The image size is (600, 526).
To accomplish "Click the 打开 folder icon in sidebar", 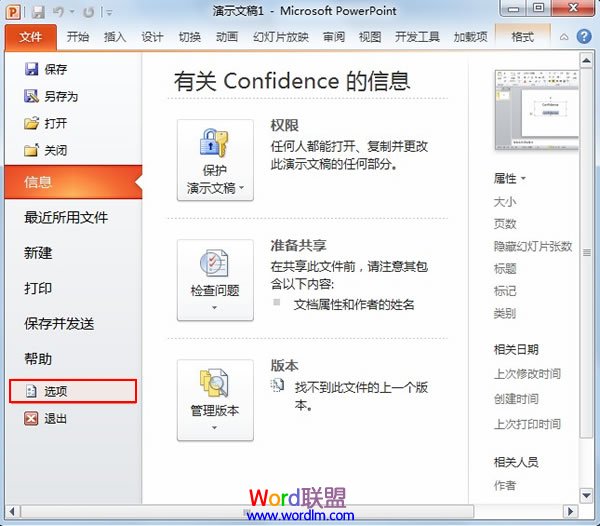I will pyautogui.click(x=31, y=123).
